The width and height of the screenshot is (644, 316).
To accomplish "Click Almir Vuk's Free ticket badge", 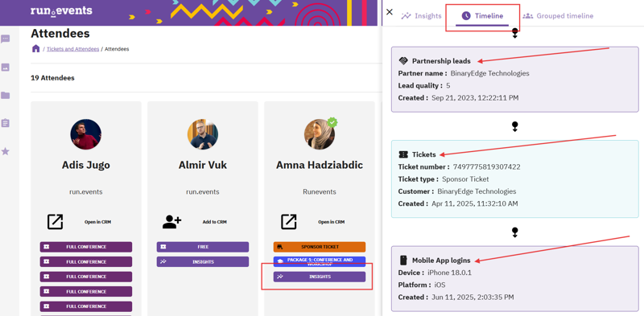I will coord(203,247).
